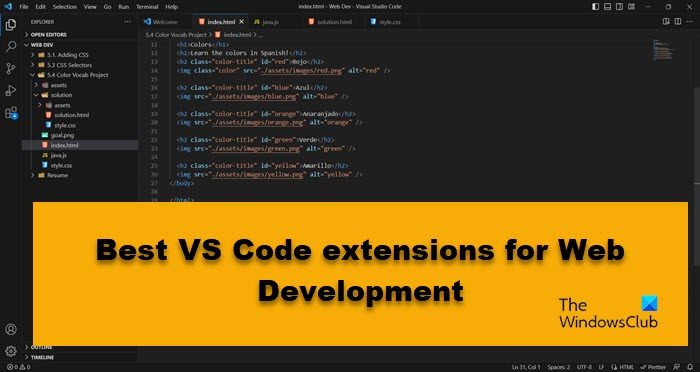
Task: Toggle the Secondary Side Bar layout button
Action: 619,7
